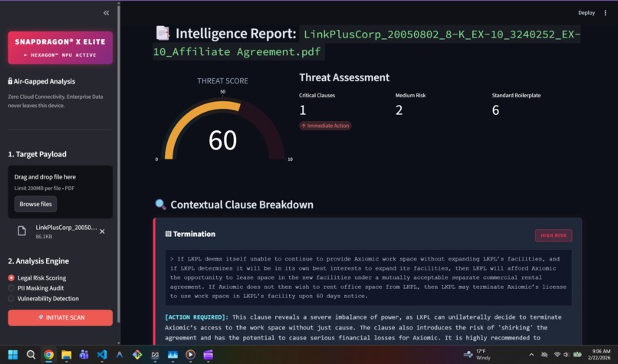Click the Termination clause icon

coord(168,234)
